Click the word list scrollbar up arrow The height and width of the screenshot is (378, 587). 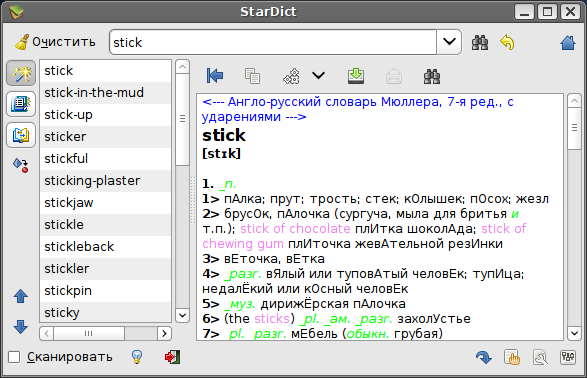pyautogui.click(x=182, y=67)
